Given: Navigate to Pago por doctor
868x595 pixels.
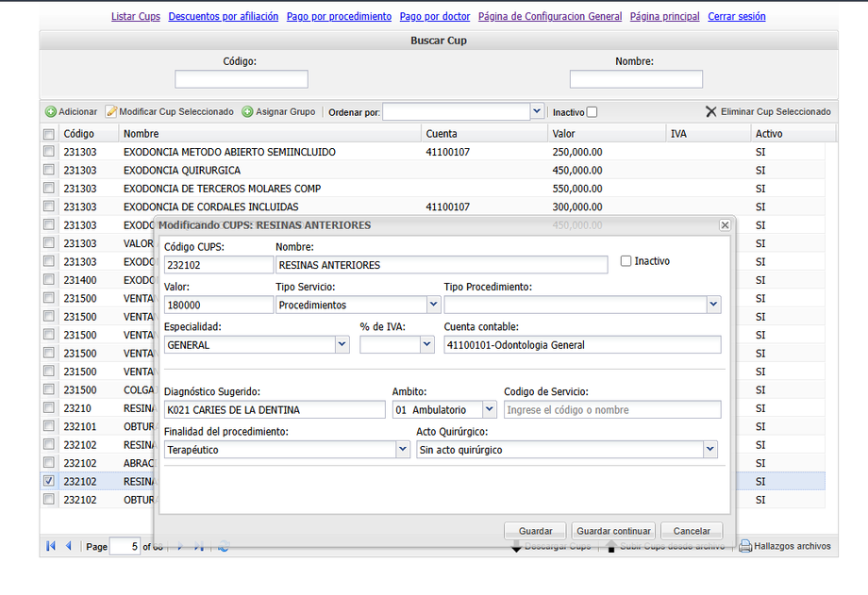Looking at the screenshot, I should click(435, 16).
